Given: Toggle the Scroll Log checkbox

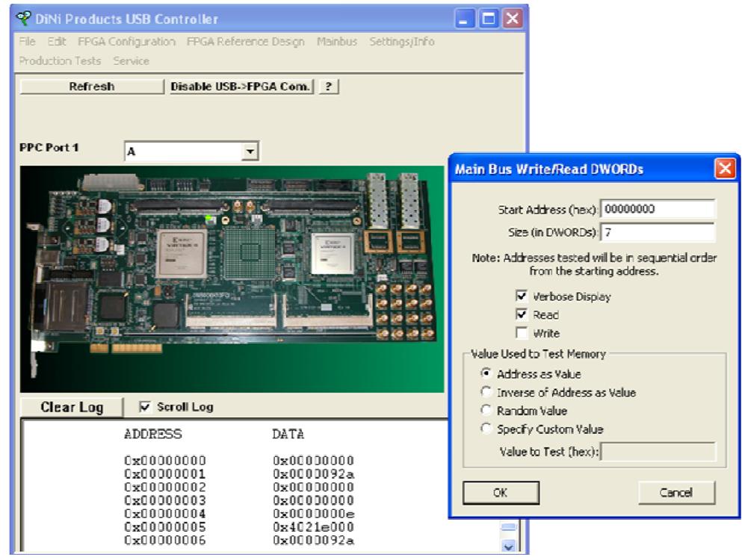Looking at the screenshot, I should tap(145, 407).
